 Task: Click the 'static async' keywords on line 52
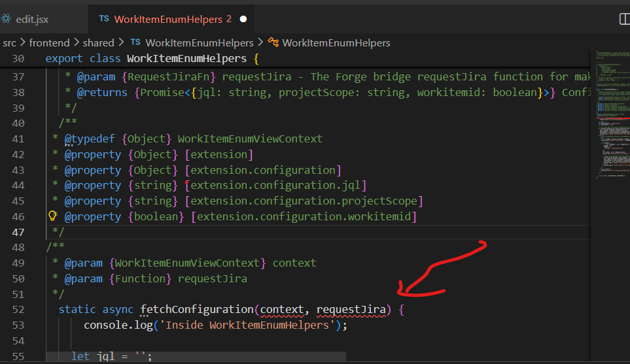click(96, 309)
